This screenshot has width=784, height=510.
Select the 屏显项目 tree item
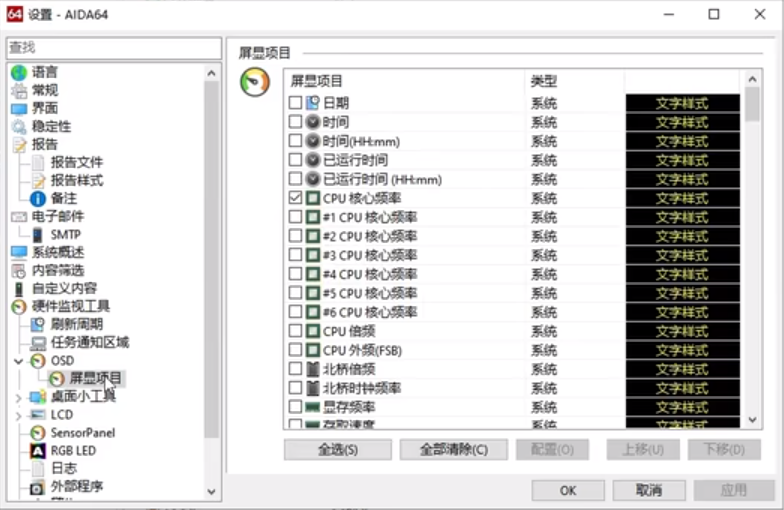[x=95, y=378]
